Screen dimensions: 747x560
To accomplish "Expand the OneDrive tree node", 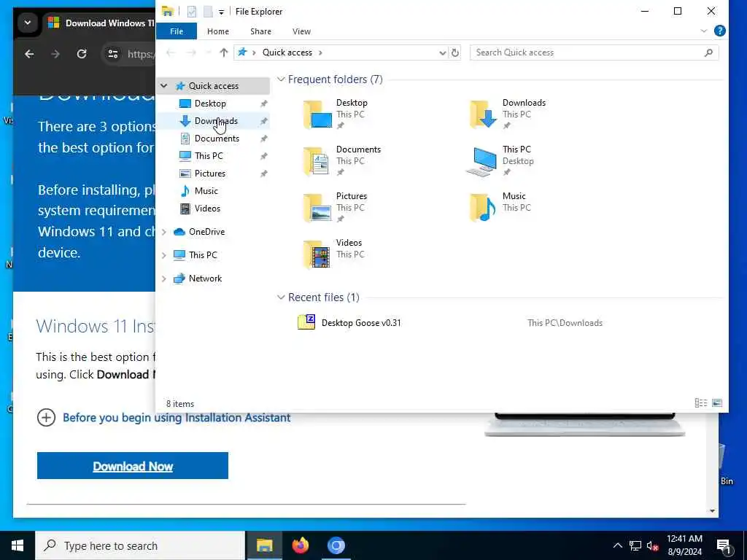I will (164, 232).
